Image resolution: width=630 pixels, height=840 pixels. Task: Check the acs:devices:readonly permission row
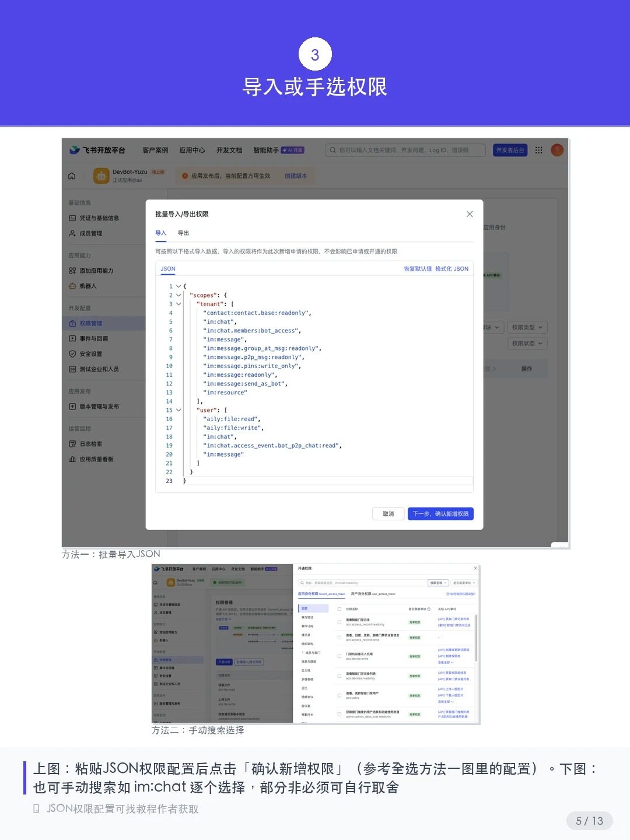[339, 676]
